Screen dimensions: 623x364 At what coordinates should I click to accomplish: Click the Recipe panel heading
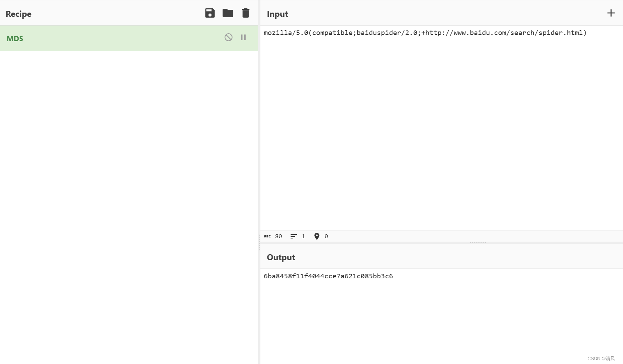[x=19, y=14]
